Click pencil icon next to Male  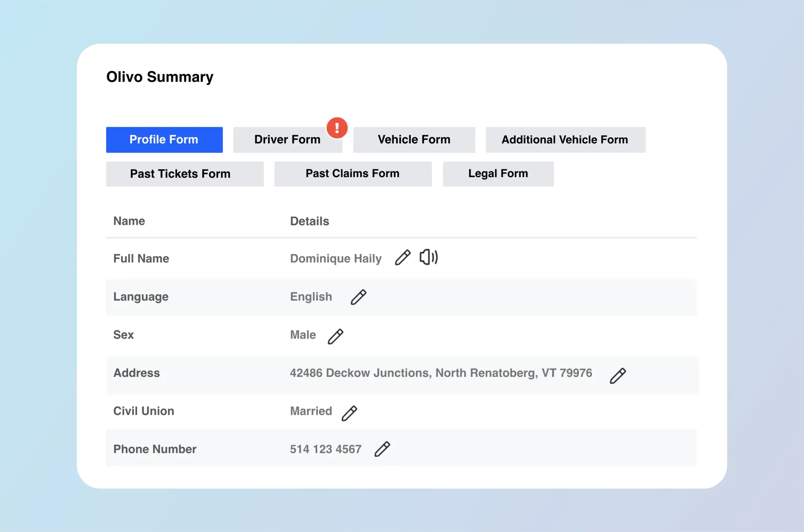click(x=335, y=336)
